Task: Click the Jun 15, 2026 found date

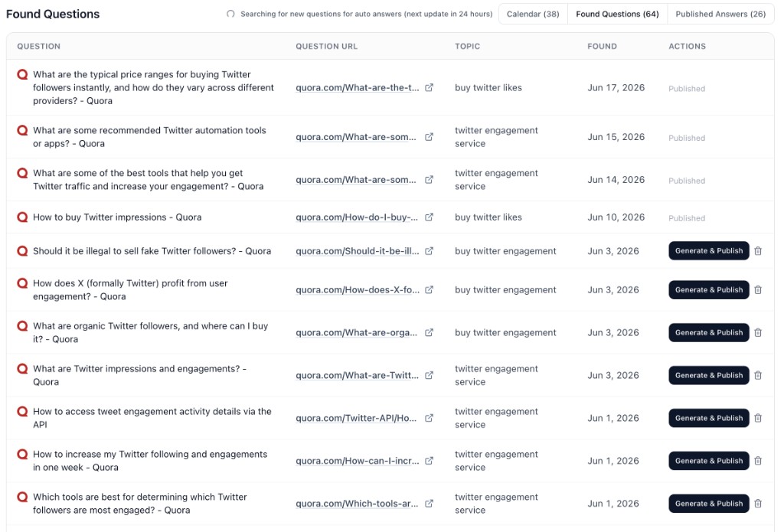Action: coord(616,137)
